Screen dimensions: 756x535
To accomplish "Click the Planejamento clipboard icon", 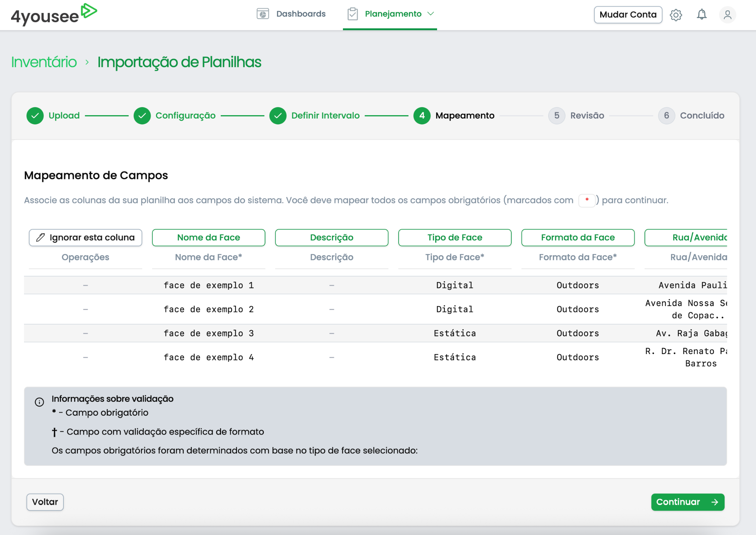I will click(x=353, y=14).
